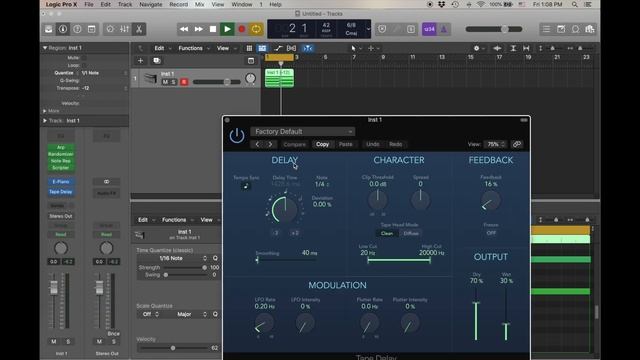The image size is (640, 360).
Task: Collapse the Region Inst 1 inspector triangle
Action: point(45,48)
